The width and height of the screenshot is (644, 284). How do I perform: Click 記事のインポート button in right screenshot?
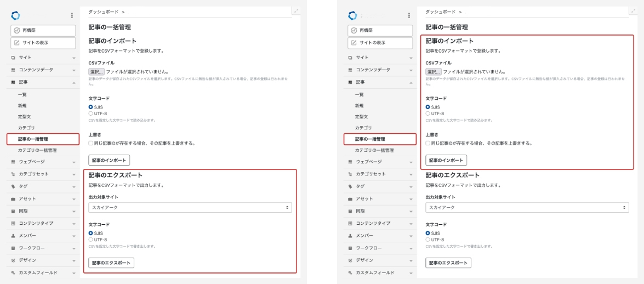point(446,160)
